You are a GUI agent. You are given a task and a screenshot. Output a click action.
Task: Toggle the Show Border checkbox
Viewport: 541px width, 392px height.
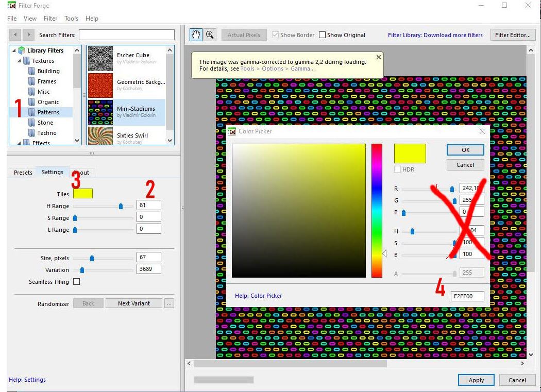tap(275, 35)
